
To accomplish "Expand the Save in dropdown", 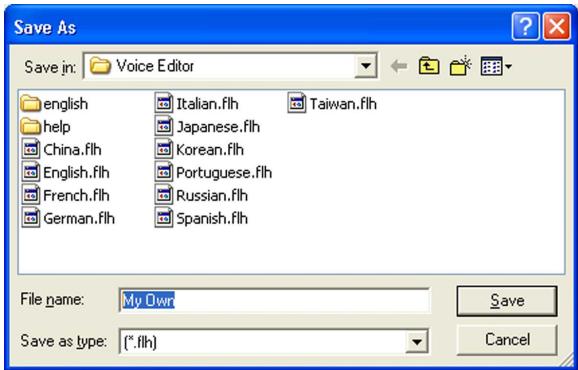I will point(365,66).
